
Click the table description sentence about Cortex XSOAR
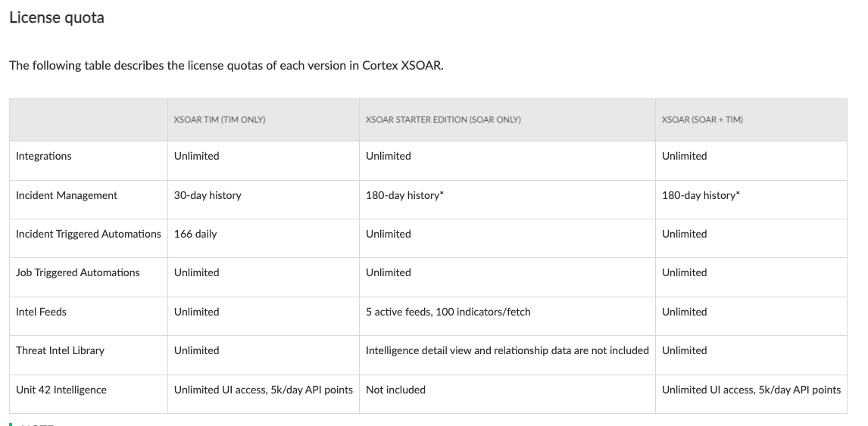(x=226, y=65)
